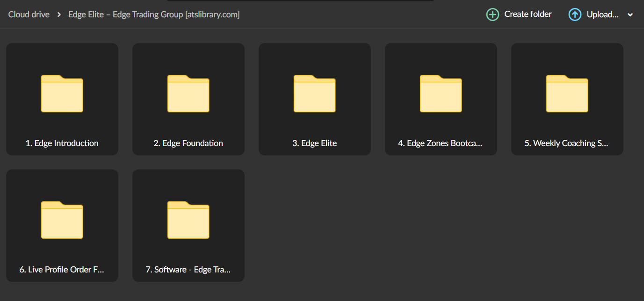The image size is (644, 301).
Task: Click the blue upload arrow icon
Action: [575, 15]
